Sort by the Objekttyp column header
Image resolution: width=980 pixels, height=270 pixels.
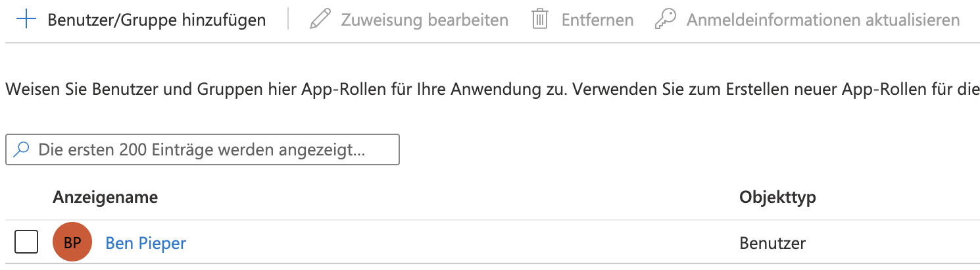(777, 197)
